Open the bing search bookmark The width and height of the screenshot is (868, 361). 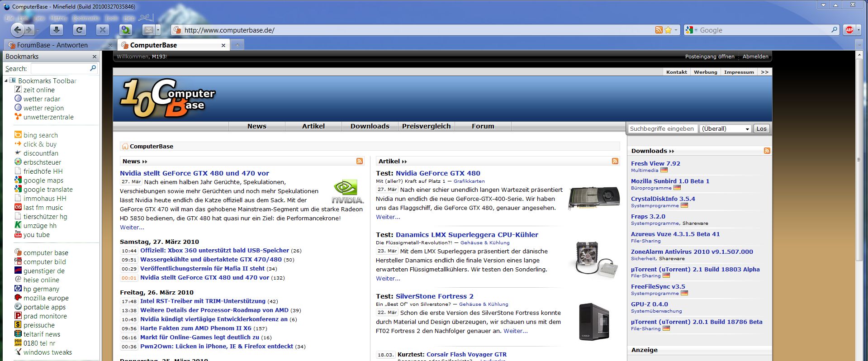(x=41, y=135)
